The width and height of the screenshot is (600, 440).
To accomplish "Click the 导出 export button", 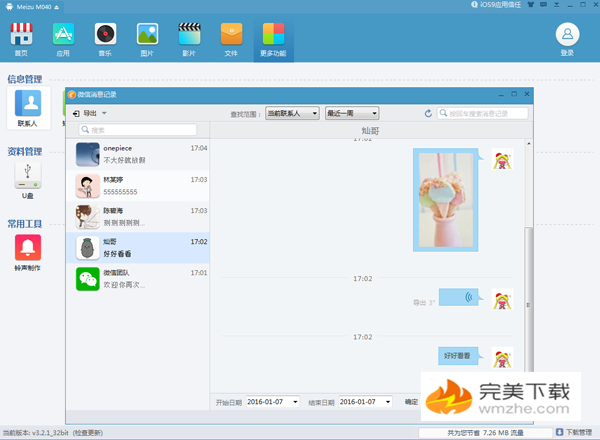I will tap(85, 113).
